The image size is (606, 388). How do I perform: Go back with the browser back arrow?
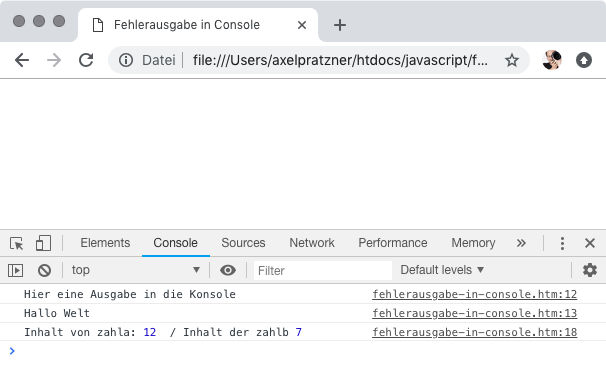[x=22, y=60]
